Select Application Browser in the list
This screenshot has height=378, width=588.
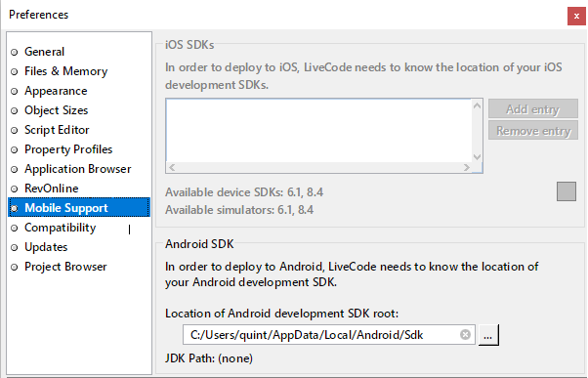[x=77, y=169]
